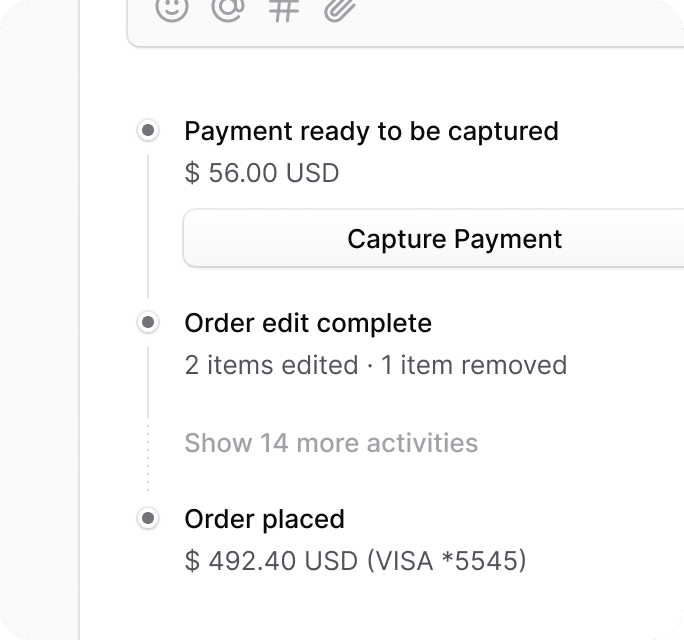Click timeline line beside 2 items edited
The image size is (684, 640).
click(x=148, y=382)
